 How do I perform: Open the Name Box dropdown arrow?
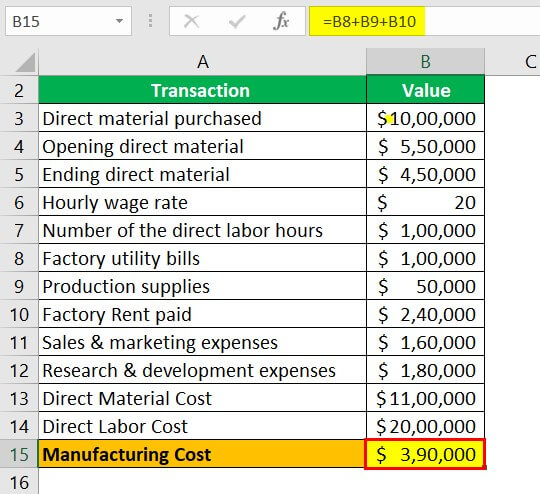(x=119, y=21)
